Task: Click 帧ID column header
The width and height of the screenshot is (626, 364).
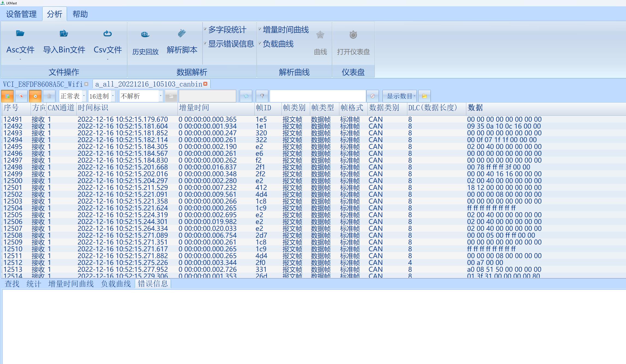Action: [268, 108]
